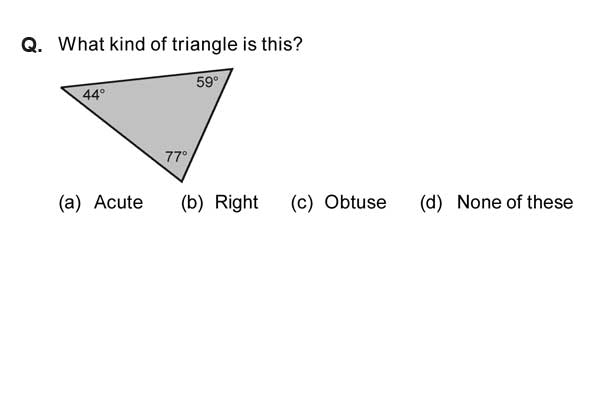Image resolution: width=600 pixels, height=400 pixels.
Task: Click the triangle vertex beside 44°
Action: pyautogui.click(x=62, y=88)
